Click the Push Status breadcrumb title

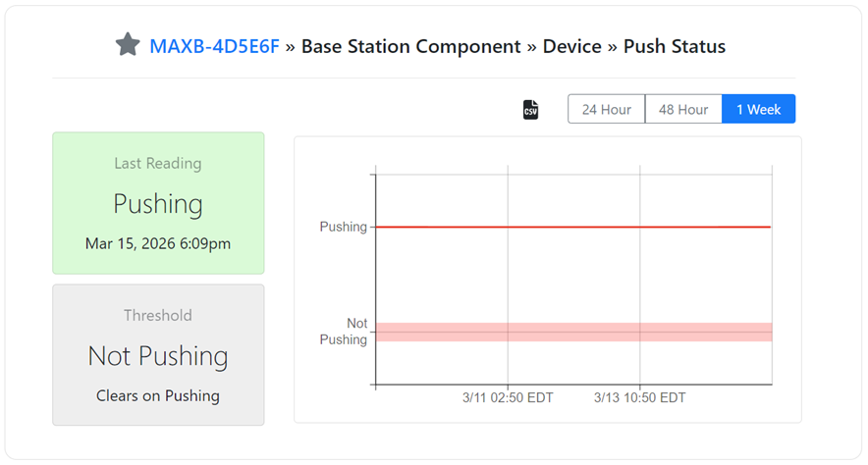click(x=675, y=46)
